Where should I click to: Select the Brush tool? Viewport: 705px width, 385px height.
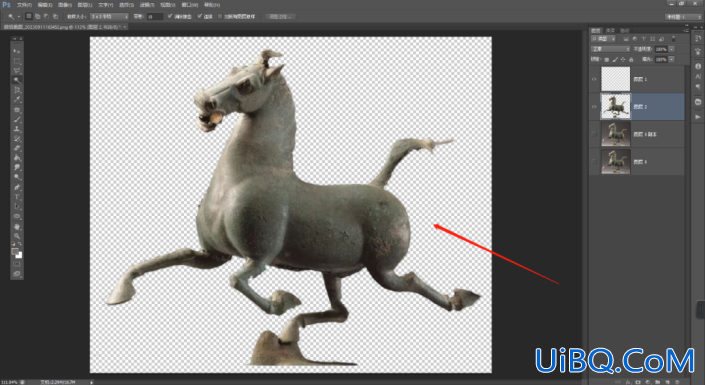[x=17, y=120]
